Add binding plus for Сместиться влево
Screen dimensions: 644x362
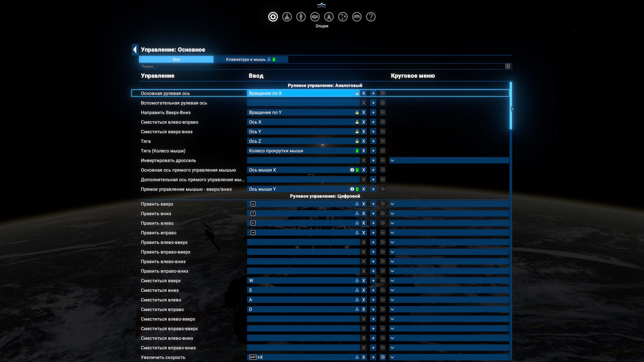[x=373, y=300]
